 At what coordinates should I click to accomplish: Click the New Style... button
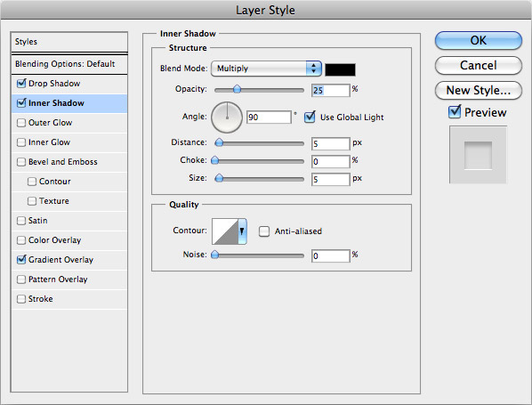click(478, 90)
